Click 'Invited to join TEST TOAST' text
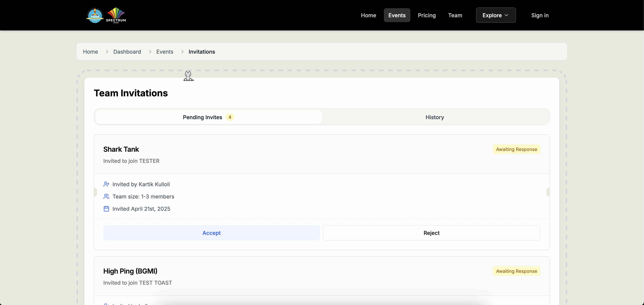The width and height of the screenshot is (644, 305). click(x=137, y=283)
